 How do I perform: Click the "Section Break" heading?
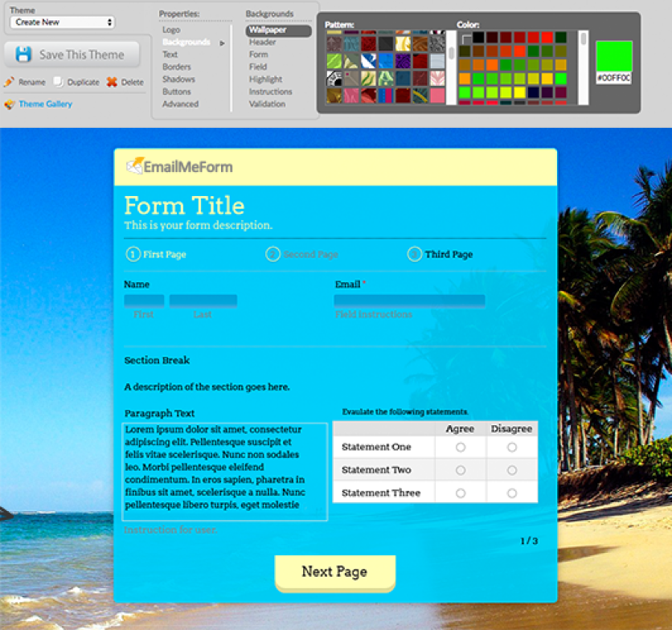pyautogui.click(x=157, y=361)
